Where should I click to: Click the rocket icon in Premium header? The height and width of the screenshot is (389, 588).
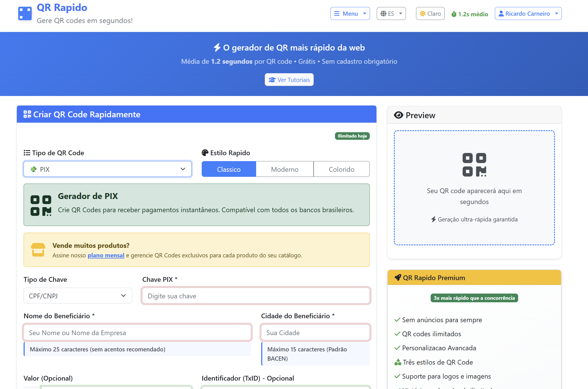pos(398,278)
